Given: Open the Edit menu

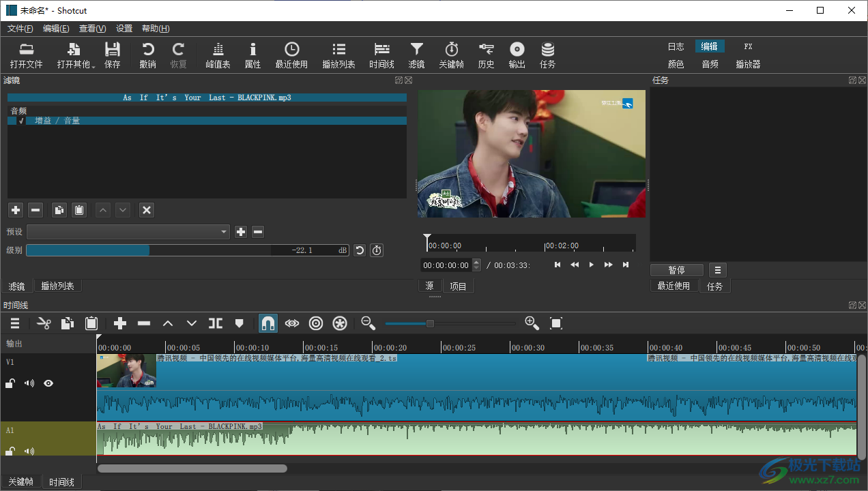Looking at the screenshot, I should coord(56,29).
